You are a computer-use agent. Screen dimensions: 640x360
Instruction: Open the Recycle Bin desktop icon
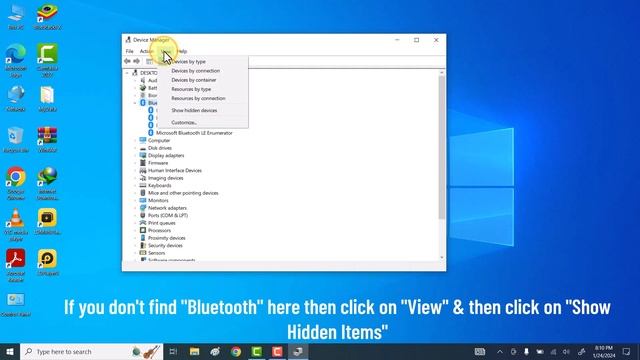[16, 140]
